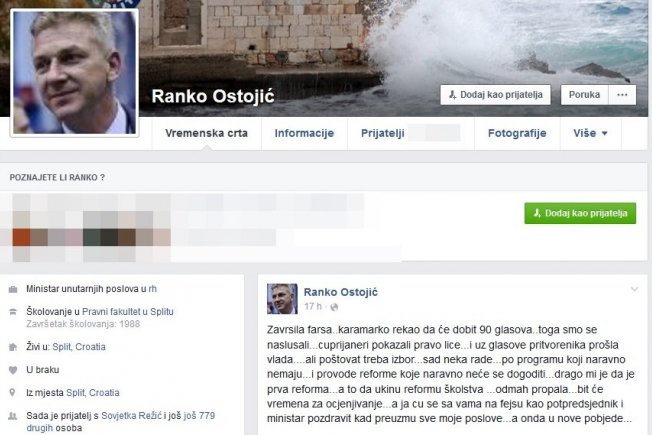The height and width of the screenshot is (435, 652).
Task: Switch to the Informacije tab
Action: [x=304, y=133]
